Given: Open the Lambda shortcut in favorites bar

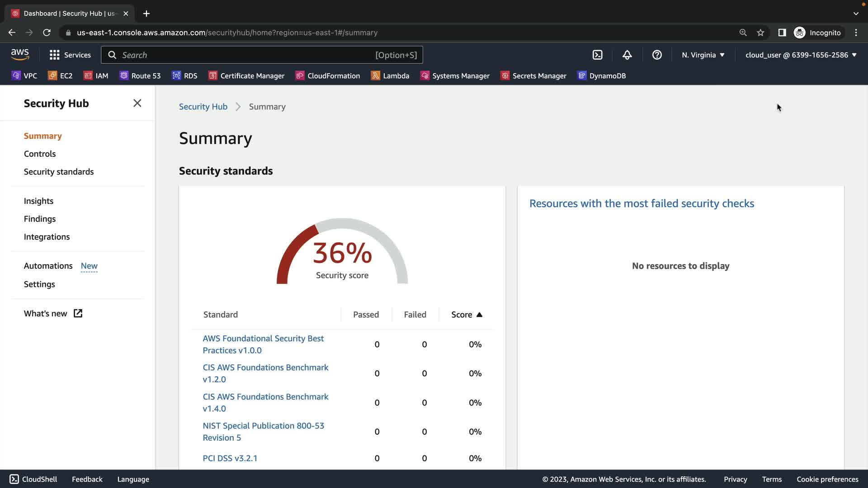Looking at the screenshot, I should (390, 76).
